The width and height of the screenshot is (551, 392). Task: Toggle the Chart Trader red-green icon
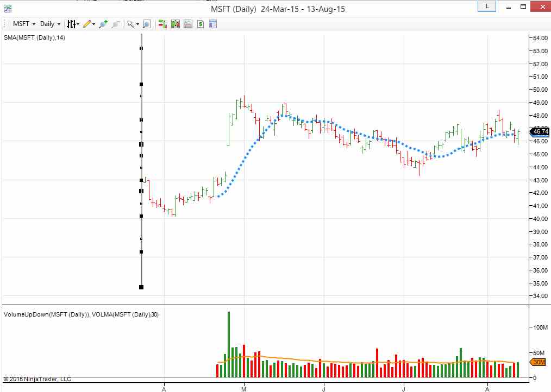pyautogui.click(x=162, y=24)
